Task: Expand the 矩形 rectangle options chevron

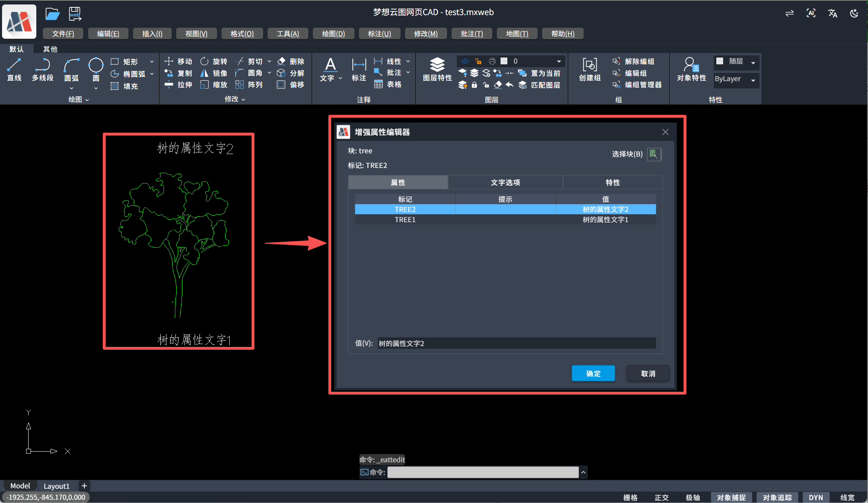Action: pos(152,62)
